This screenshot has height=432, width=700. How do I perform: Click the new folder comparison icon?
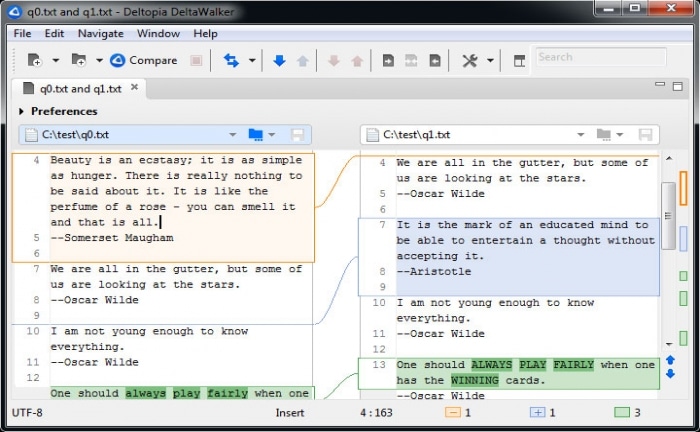[79, 60]
